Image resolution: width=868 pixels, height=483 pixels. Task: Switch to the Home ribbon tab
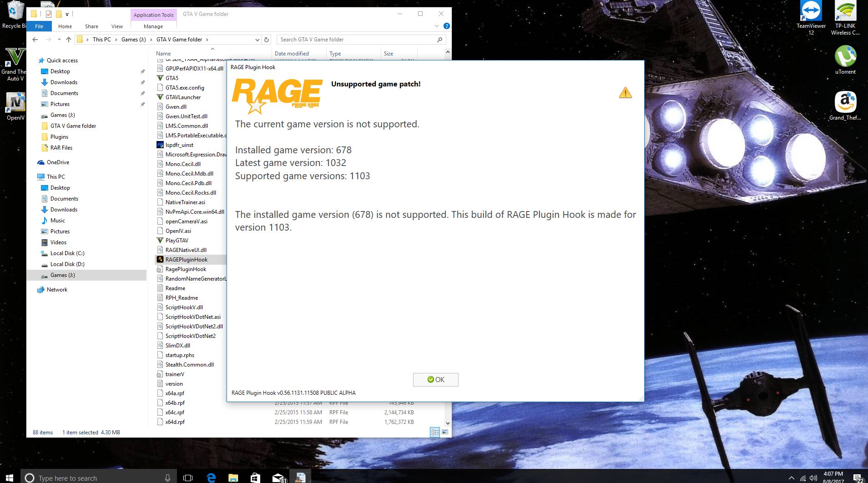click(x=65, y=26)
